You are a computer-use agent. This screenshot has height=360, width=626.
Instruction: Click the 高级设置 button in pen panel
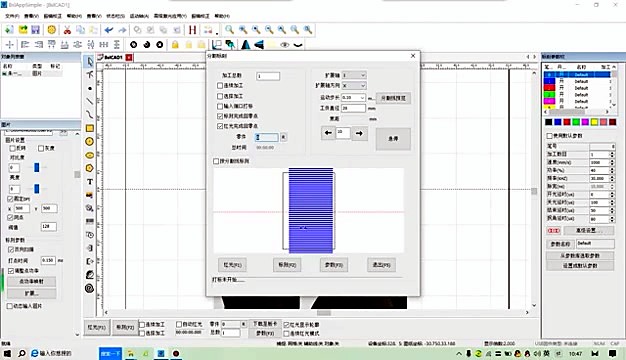[x=588, y=230]
